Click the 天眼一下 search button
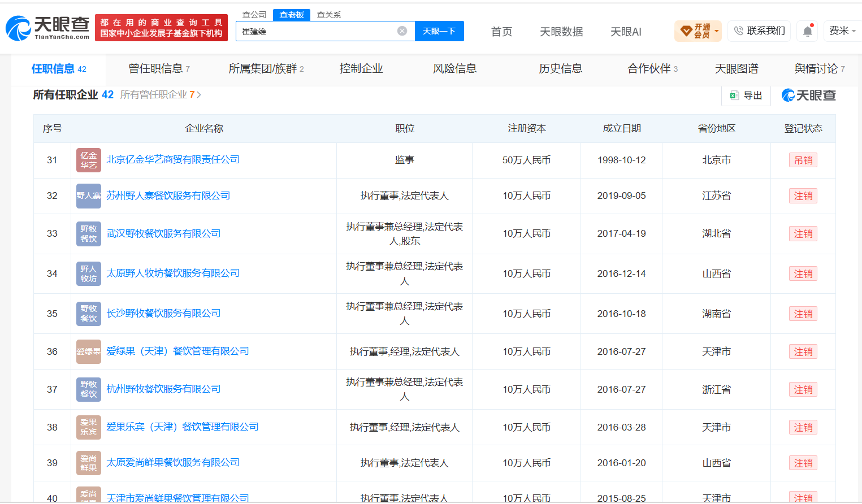Screen dimensions: 862x504 point(439,31)
